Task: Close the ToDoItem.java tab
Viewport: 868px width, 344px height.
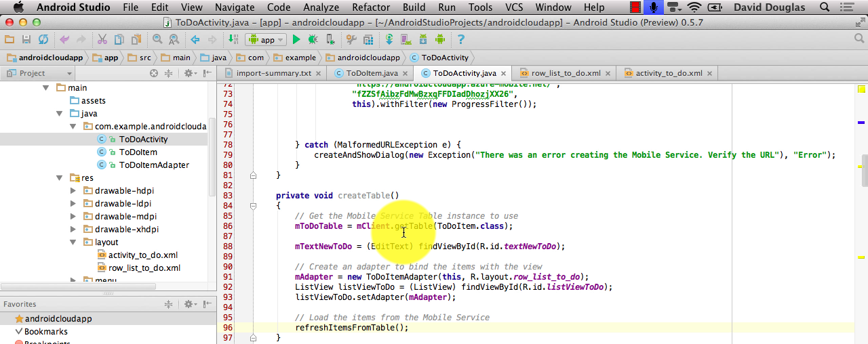Action: (405, 73)
